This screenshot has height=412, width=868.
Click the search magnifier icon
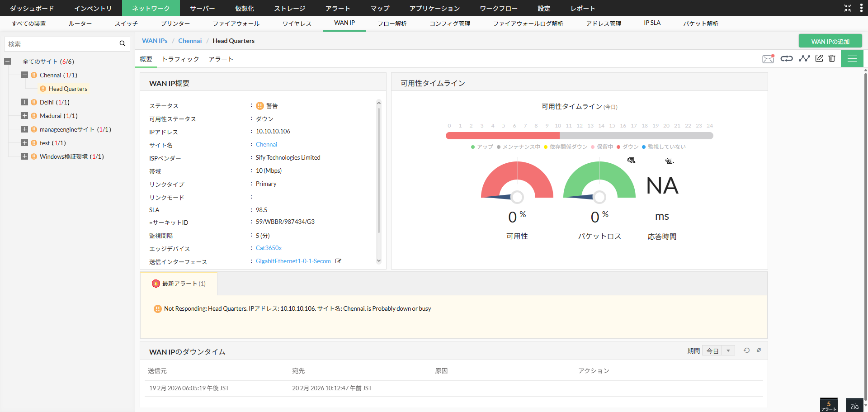click(122, 44)
